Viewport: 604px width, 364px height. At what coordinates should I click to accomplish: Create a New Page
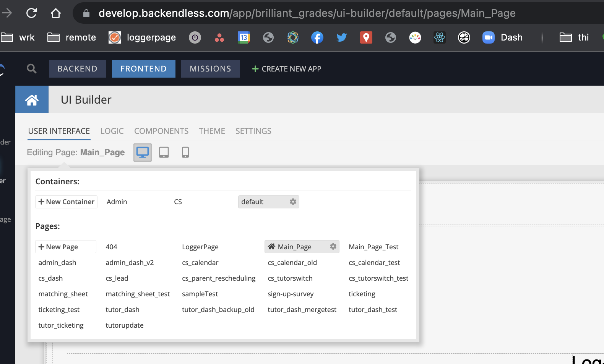point(66,247)
